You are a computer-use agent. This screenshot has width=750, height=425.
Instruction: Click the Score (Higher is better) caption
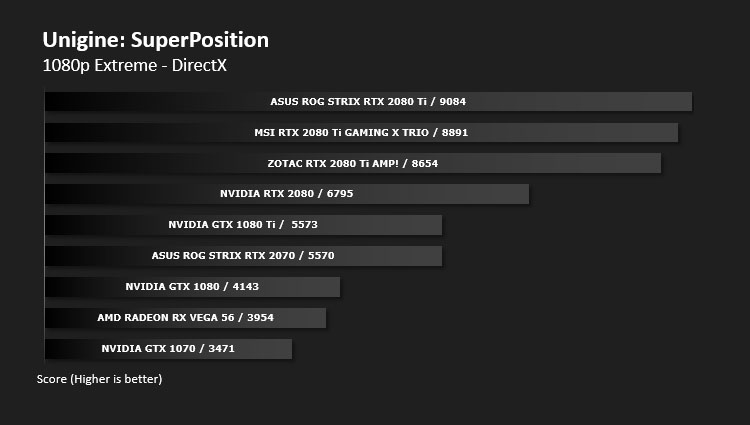[x=99, y=379]
